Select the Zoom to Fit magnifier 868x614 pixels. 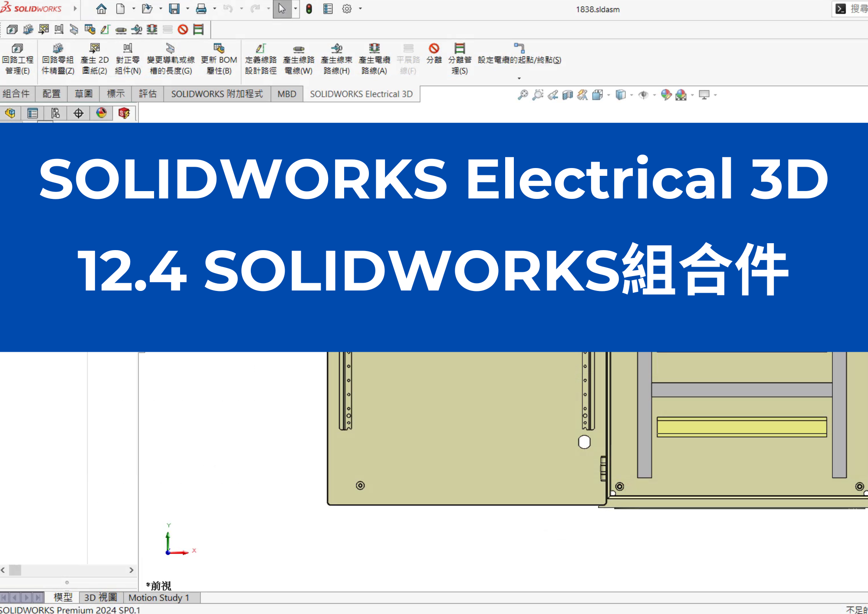pos(523,95)
